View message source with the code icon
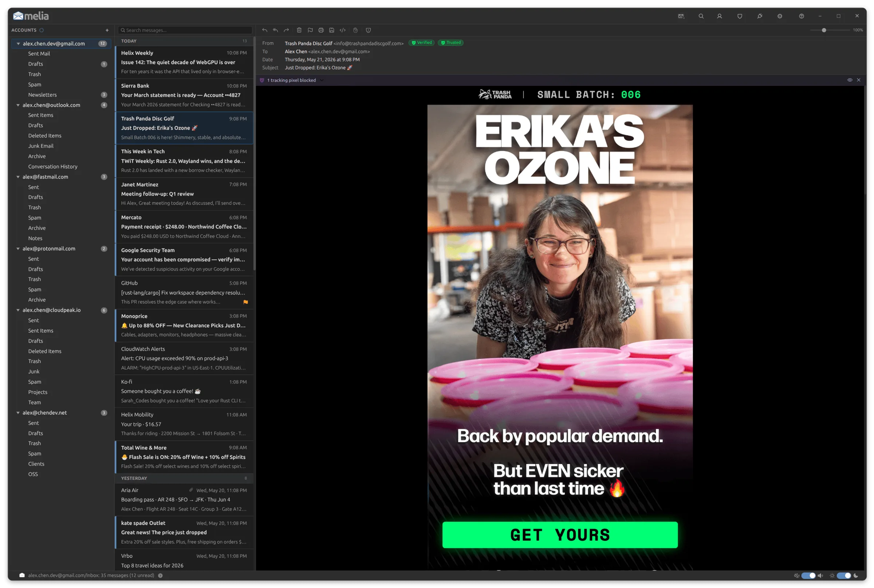This screenshot has width=874, height=588. click(x=342, y=30)
